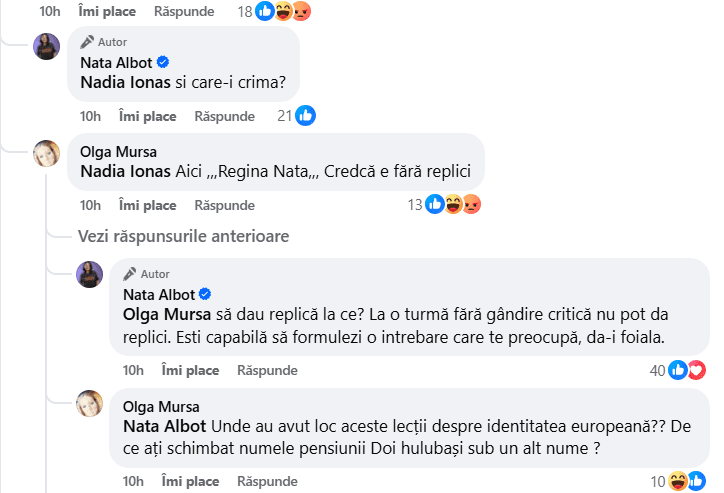Click verified badge next to Nata Albot's first comment
Viewport: 724px width, 493px height.
162,62
